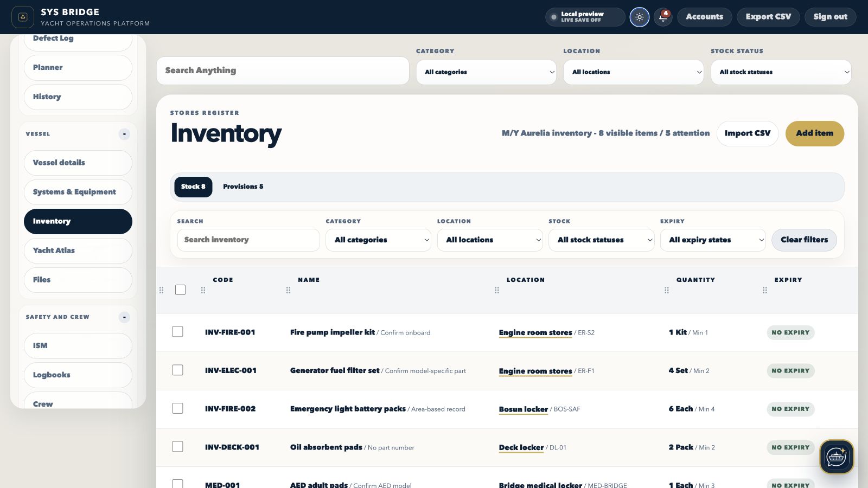868x488 pixels.
Task: Open the ship assistant chat icon
Action: click(837, 457)
